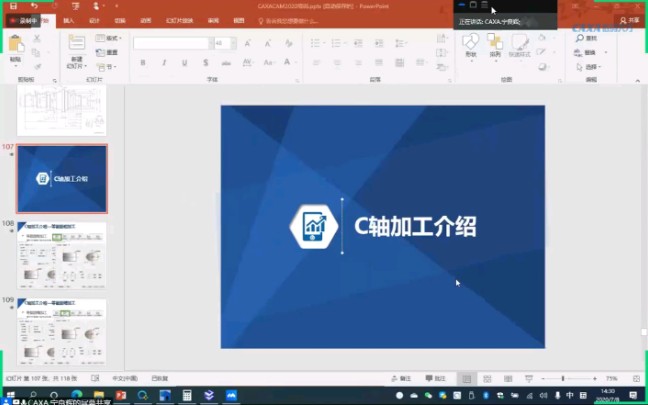Open the Transitions ribbon tab
The image size is (648, 405).
click(x=120, y=21)
